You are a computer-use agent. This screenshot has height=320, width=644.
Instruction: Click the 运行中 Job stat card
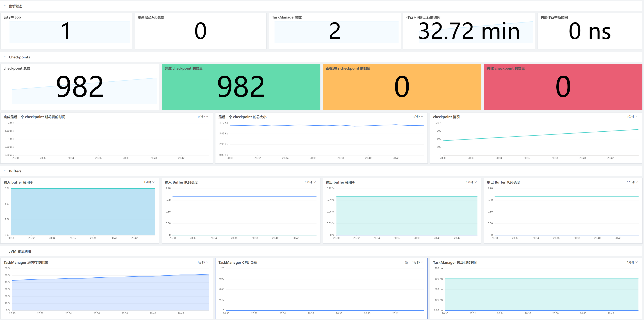pyautogui.click(x=66, y=31)
